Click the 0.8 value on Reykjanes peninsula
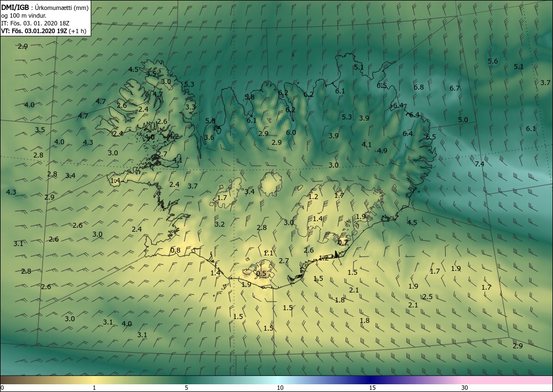 [175, 250]
